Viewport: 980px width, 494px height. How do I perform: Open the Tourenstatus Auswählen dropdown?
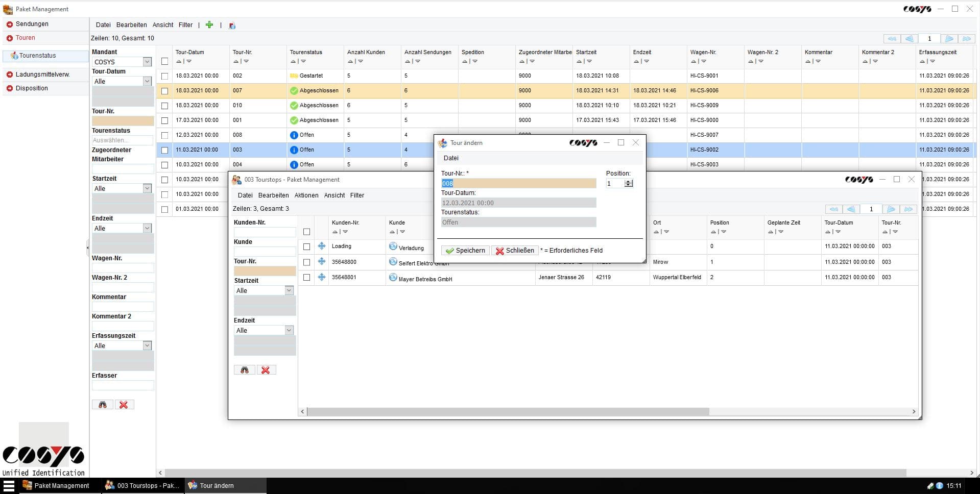[123, 140]
